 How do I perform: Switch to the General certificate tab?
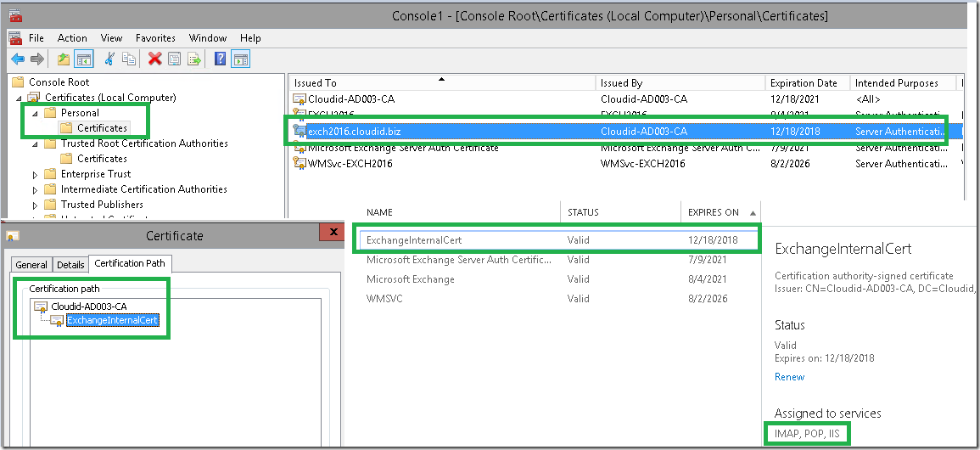tap(31, 264)
